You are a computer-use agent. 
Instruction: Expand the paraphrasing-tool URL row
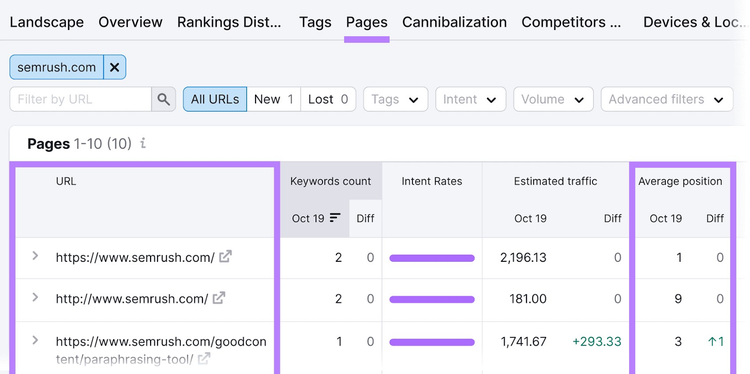pyautogui.click(x=35, y=340)
